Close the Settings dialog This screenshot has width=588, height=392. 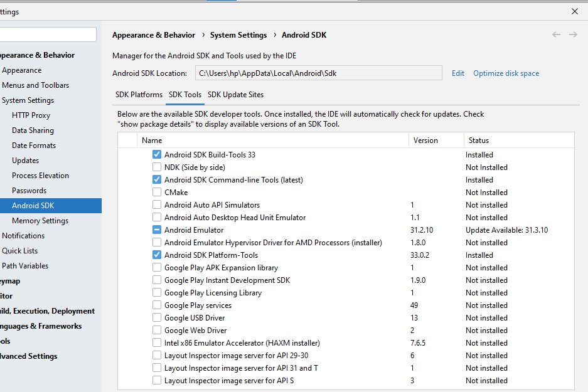coord(574,11)
